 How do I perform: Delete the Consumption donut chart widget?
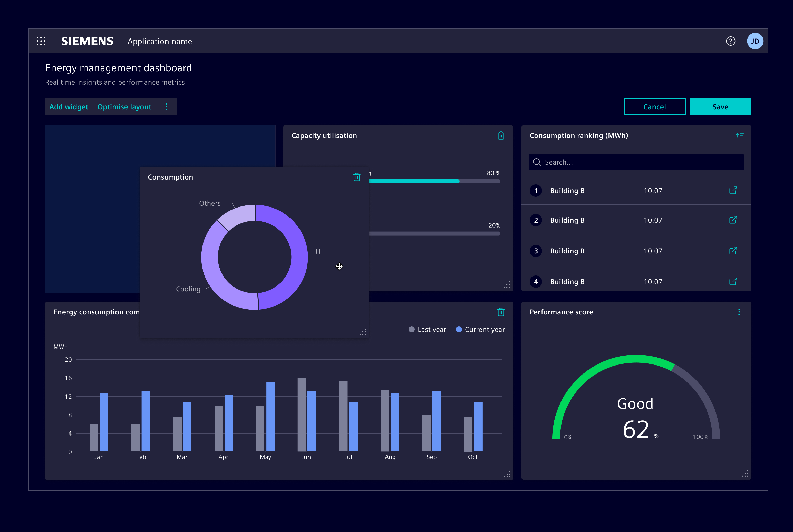pos(356,177)
